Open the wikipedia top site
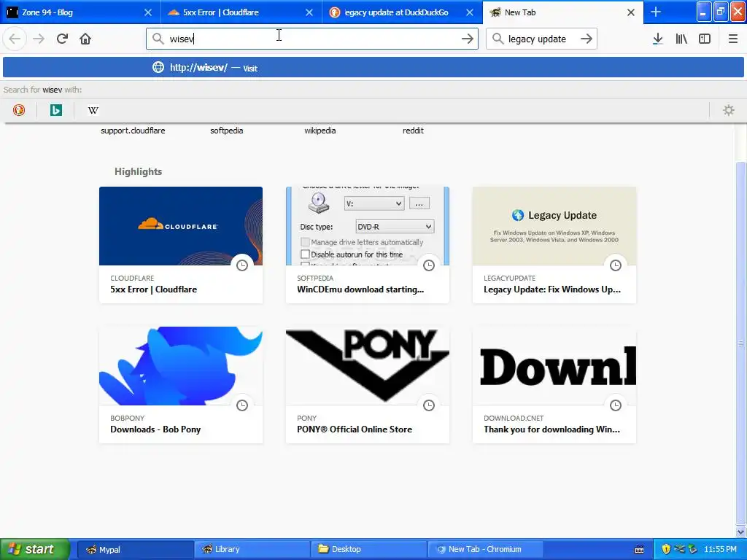 [x=320, y=131]
